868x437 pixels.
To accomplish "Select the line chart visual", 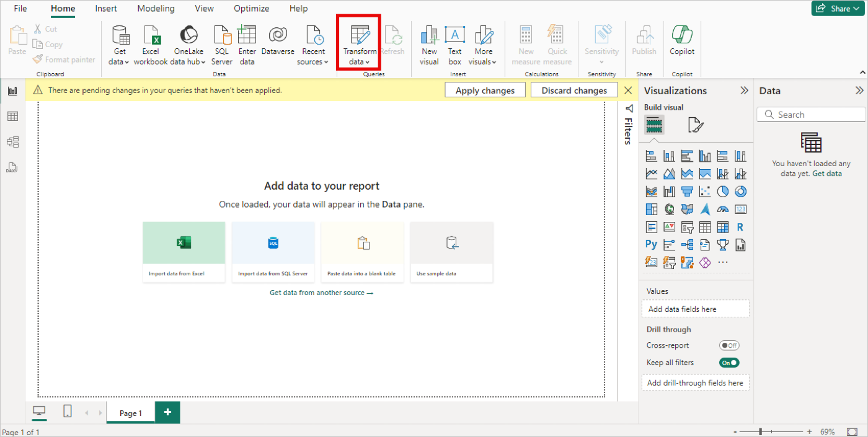I will pyautogui.click(x=651, y=174).
